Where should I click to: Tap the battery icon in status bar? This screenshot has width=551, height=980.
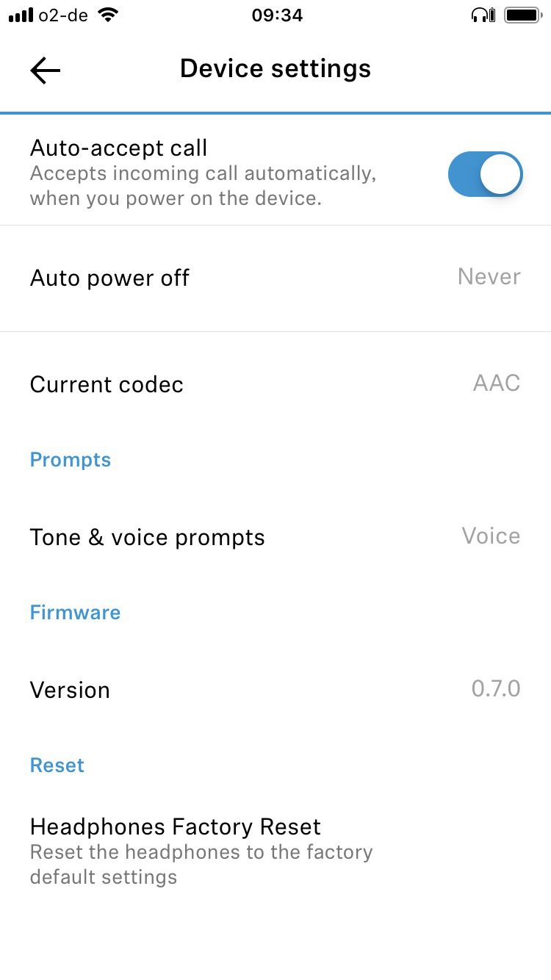(x=523, y=15)
